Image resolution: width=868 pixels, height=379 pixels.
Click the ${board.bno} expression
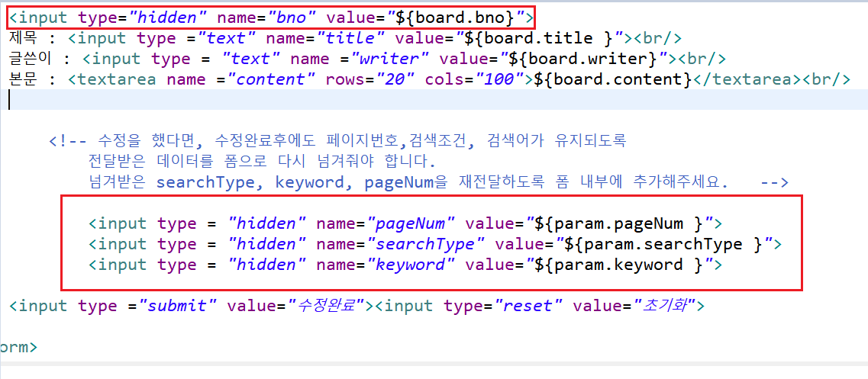[x=454, y=18]
